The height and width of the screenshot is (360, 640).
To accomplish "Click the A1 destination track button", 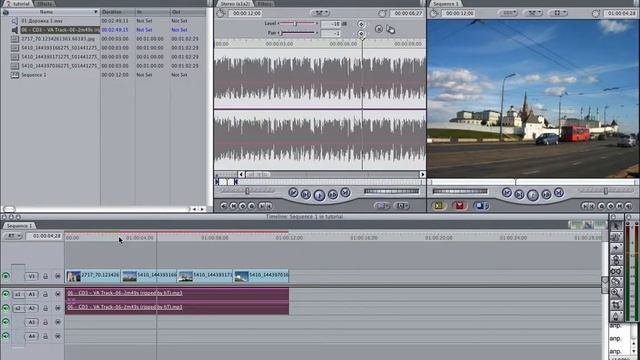I will pyautogui.click(x=32, y=294).
